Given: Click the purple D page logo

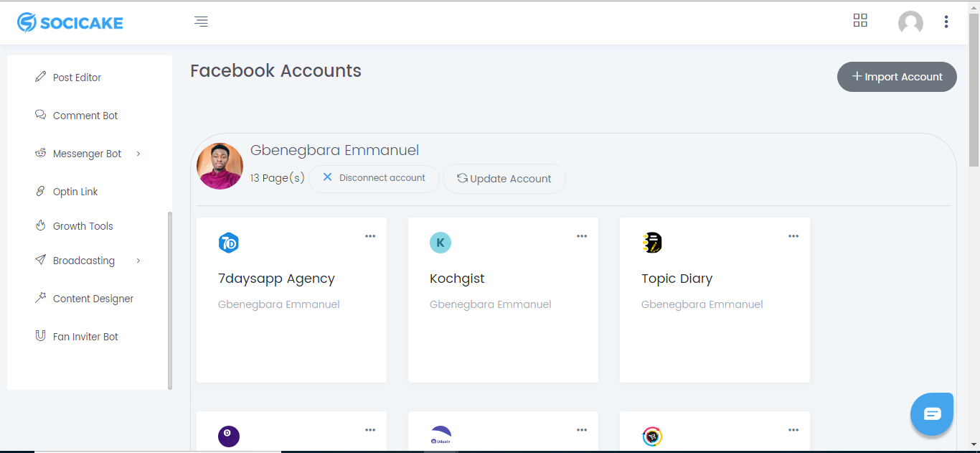Looking at the screenshot, I should 228,436.
